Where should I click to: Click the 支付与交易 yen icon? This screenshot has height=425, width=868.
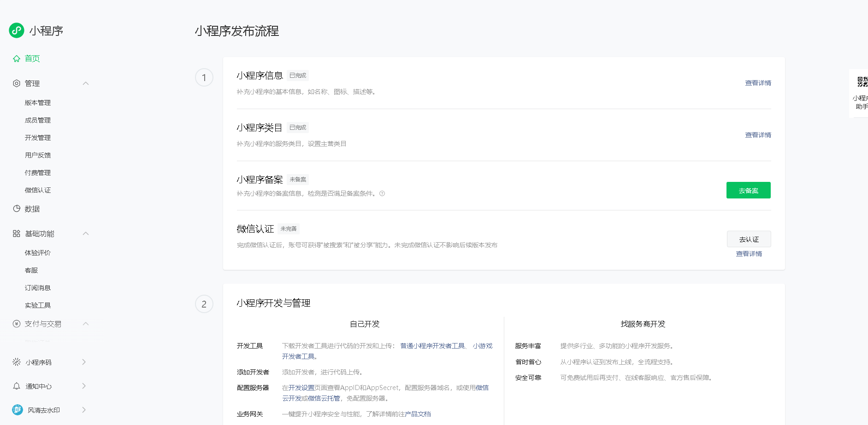point(17,324)
